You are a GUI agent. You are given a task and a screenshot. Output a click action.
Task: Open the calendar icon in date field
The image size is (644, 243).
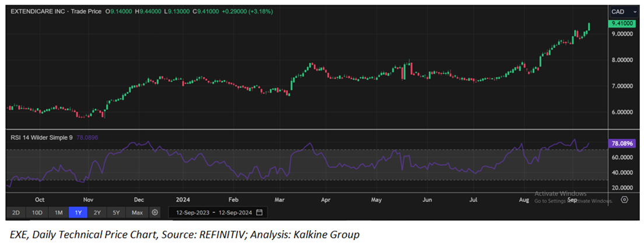[259, 213]
